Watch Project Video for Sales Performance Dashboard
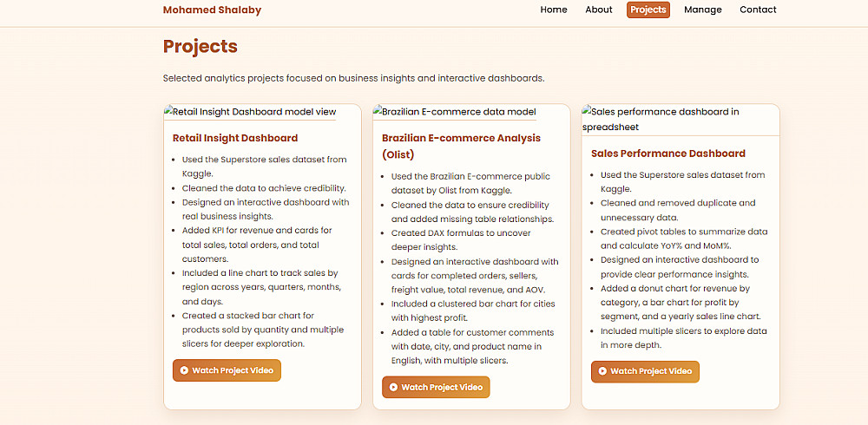This screenshot has width=868, height=425. 646,371
